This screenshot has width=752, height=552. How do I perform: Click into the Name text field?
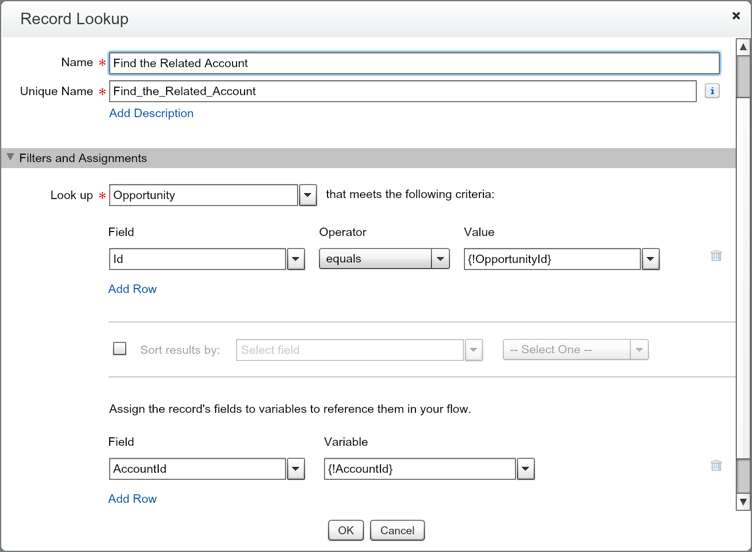(x=413, y=63)
